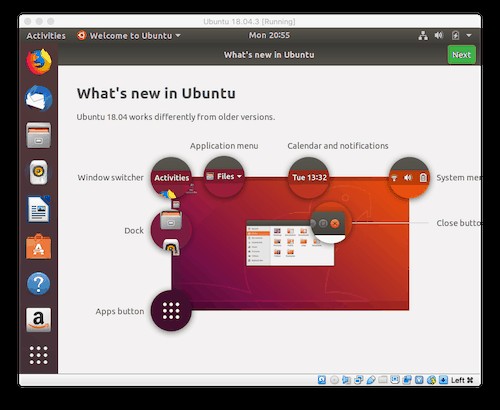
Task: Open LibreOffice Writer from the dock
Action: pos(39,209)
